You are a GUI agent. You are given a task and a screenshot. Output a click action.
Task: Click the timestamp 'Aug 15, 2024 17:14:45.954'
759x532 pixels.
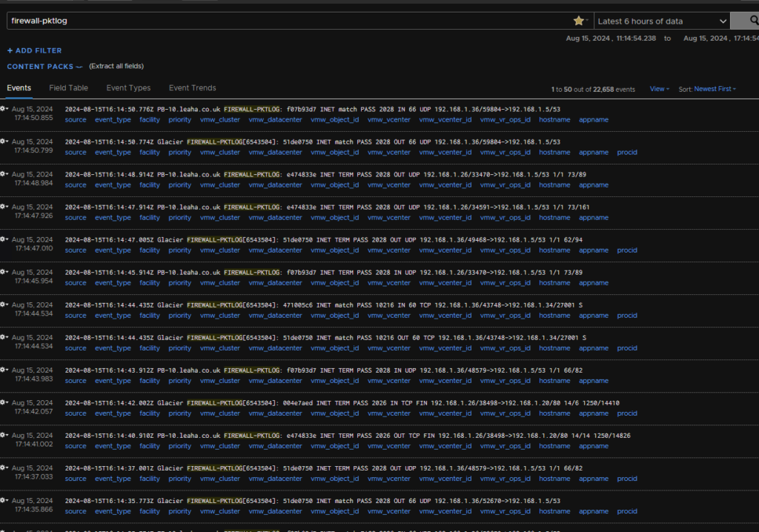33,276
